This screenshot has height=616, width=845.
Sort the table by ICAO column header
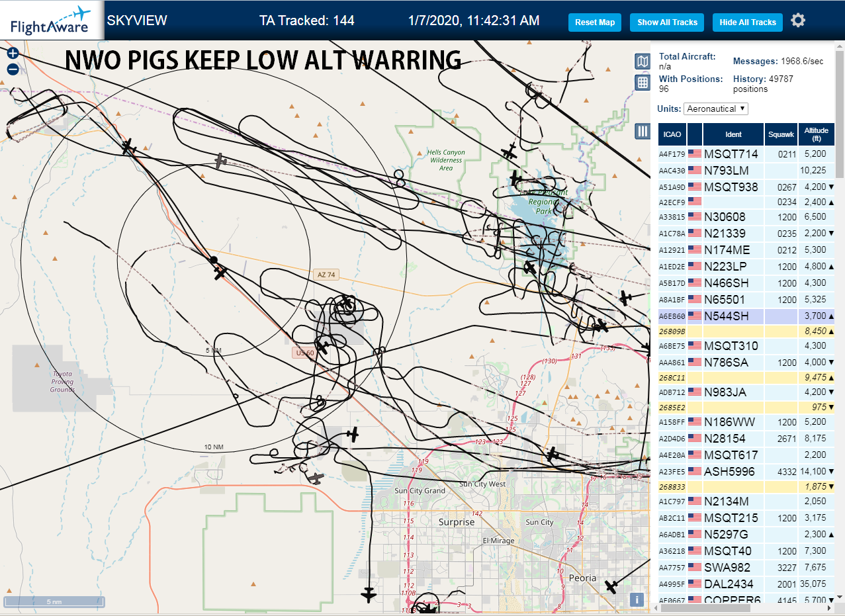coord(672,134)
